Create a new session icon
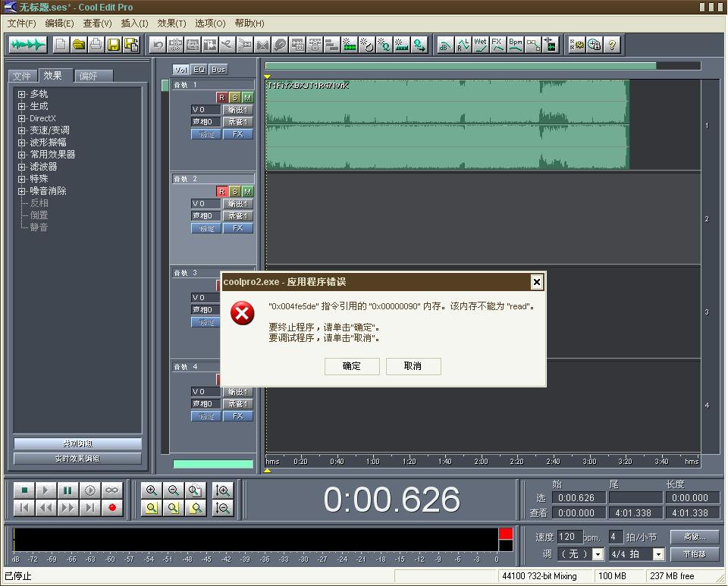The height and width of the screenshot is (586, 728). (61, 45)
